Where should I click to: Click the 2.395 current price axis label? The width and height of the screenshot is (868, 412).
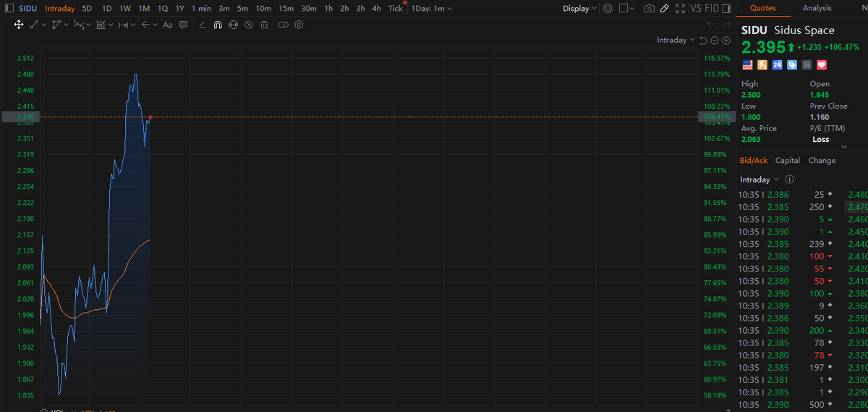25,117
